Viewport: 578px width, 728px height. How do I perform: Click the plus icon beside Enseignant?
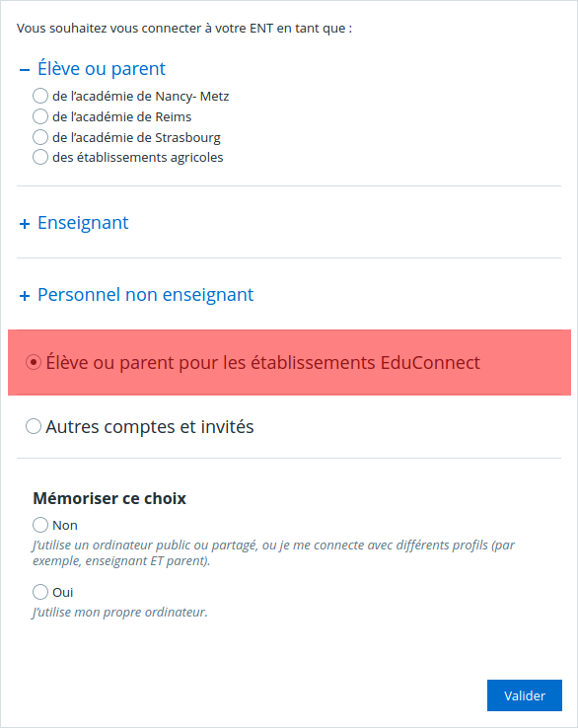point(25,224)
